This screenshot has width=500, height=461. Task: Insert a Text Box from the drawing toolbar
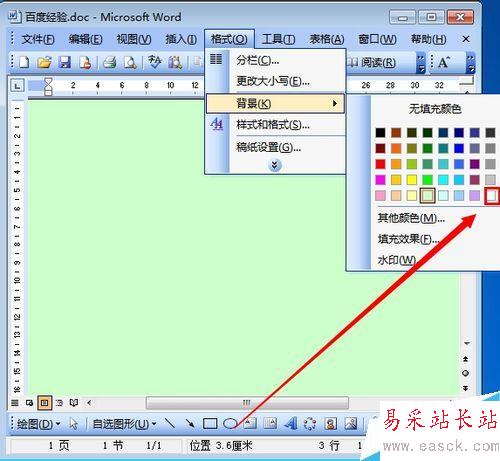point(250,423)
